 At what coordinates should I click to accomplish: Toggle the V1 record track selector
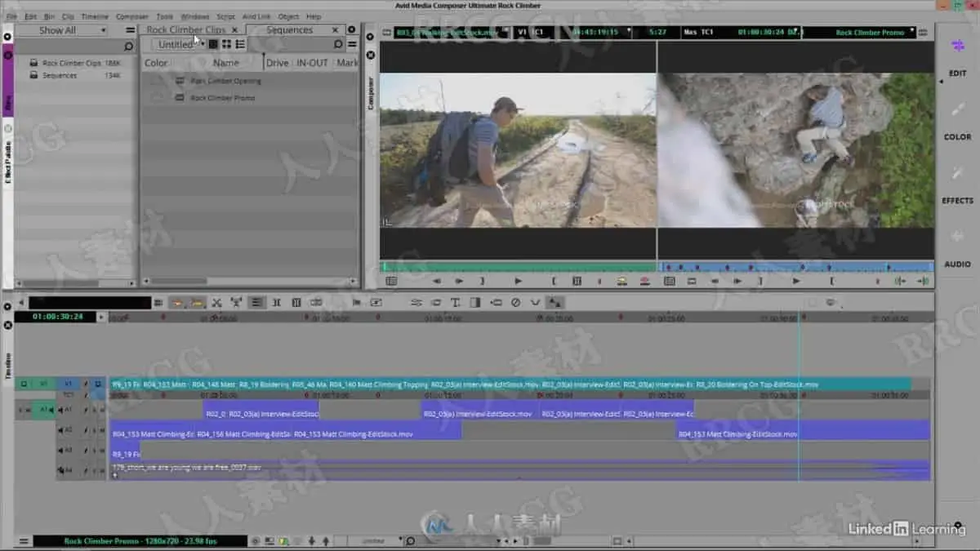tap(69, 384)
